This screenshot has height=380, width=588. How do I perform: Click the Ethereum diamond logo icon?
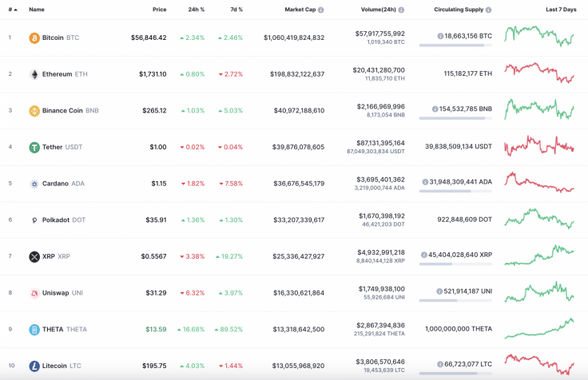(34, 74)
